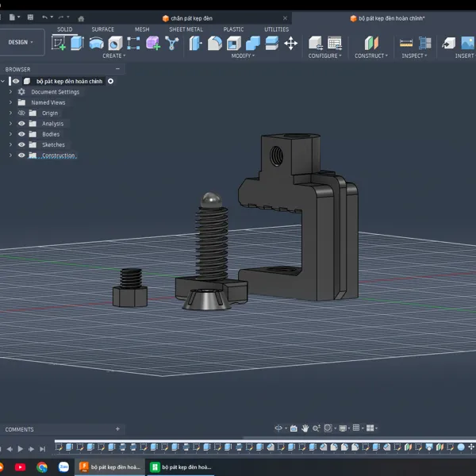The width and height of the screenshot is (476, 476).
Task: Open the CREATE dropdown menu
Action: point(113,56)
